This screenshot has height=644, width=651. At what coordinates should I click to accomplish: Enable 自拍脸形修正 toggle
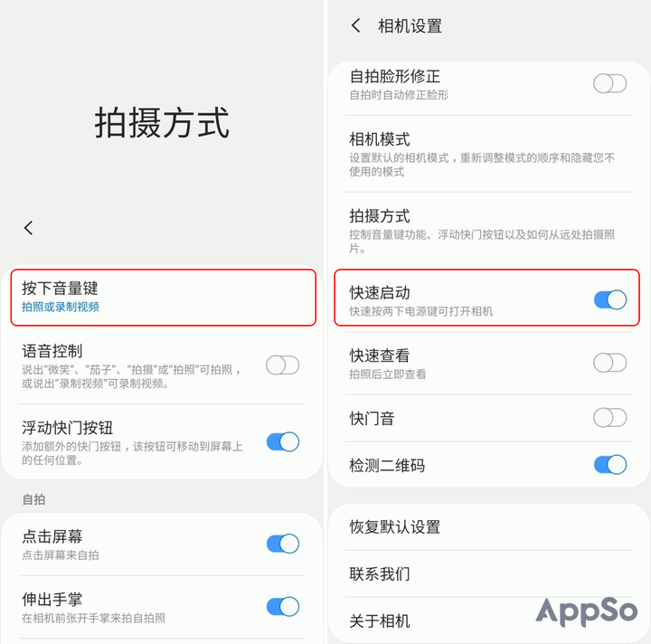pyautogui.click(x=610, y=83)
